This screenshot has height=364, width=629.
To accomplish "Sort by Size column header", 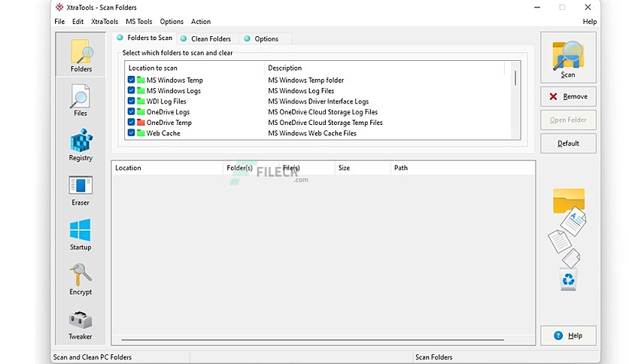I will pyautogui.click(x=363, y=168).
